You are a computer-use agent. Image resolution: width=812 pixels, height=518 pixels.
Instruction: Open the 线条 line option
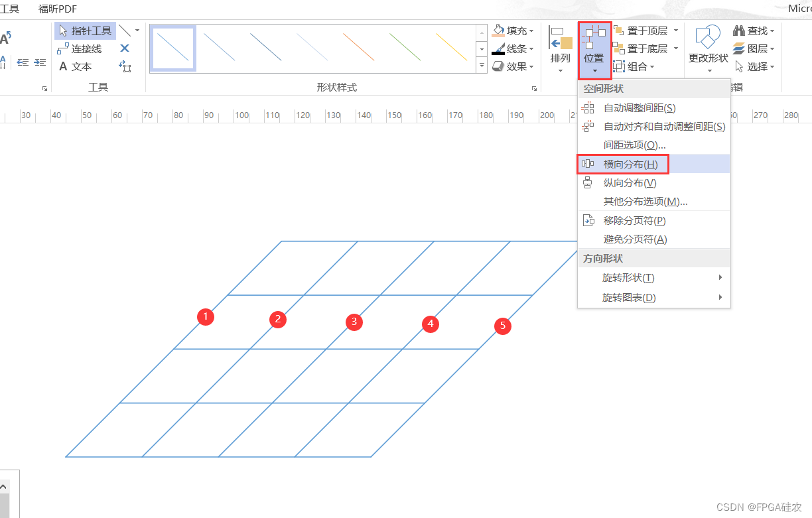coord(513,48)
